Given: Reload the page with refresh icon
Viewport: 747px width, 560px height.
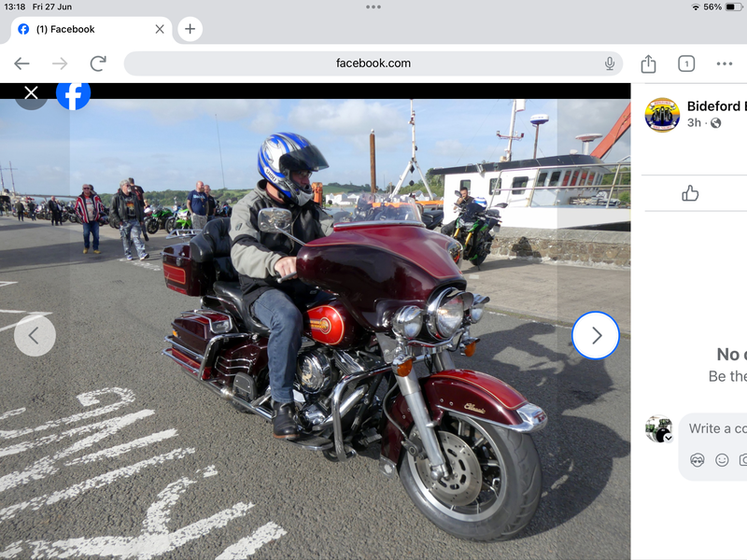Looking at the screenshot, I should click(98, 63).
